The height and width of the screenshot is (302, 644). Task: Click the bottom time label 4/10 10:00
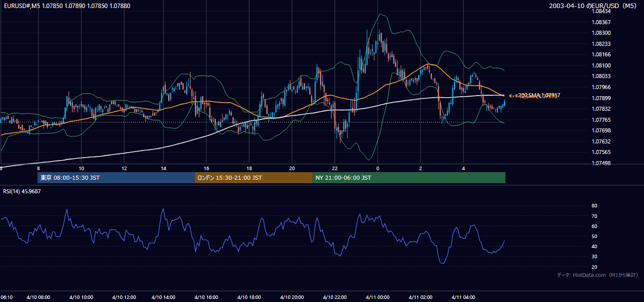(82, 297)
